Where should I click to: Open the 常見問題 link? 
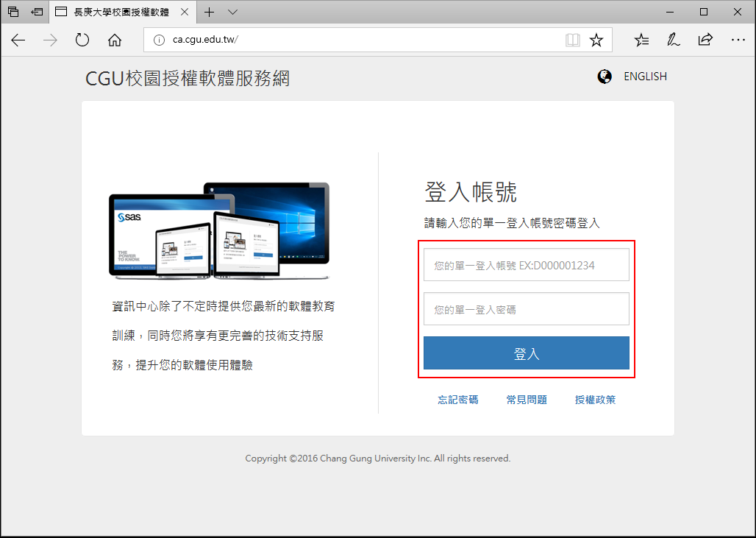click(x=527, y=400)
